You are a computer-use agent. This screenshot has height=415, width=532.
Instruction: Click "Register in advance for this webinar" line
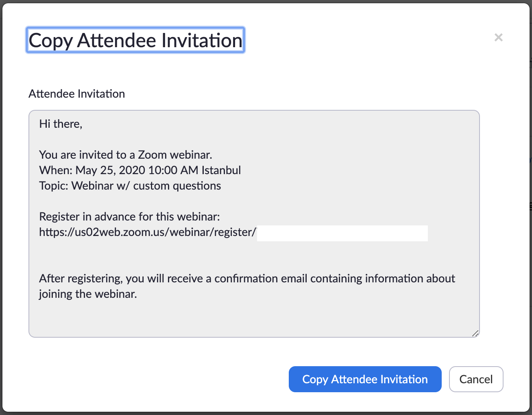tap(129, 216)
